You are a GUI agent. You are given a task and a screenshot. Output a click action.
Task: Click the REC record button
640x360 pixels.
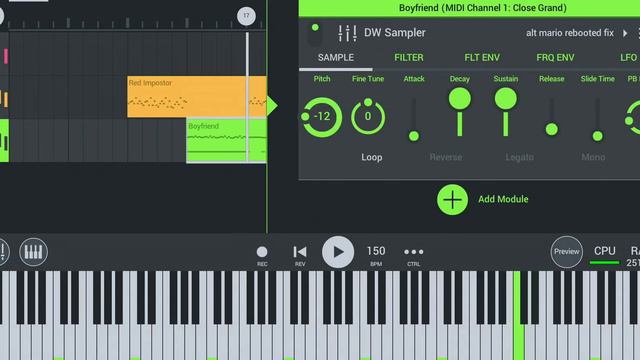[x=262, y=252]
